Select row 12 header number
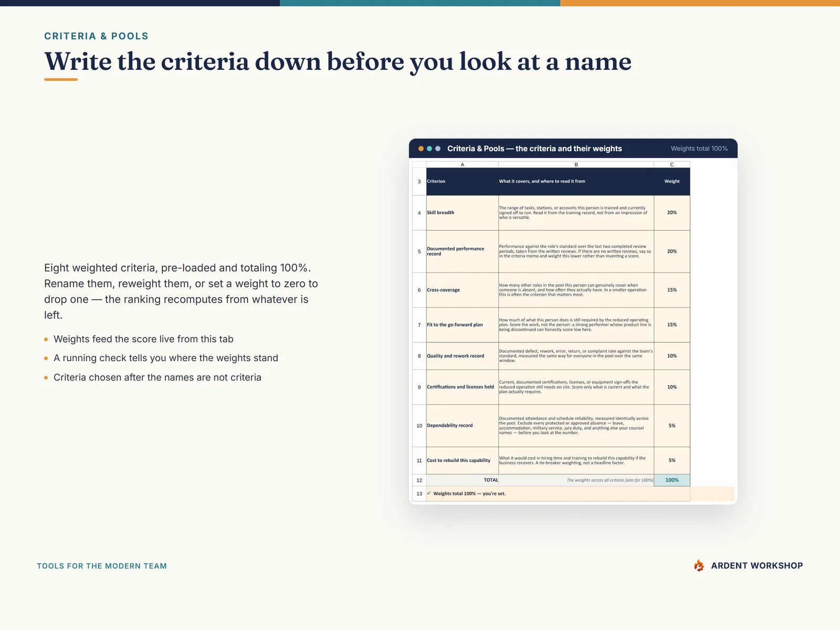Viewport: 840px width, 630px height. click(419, 480)
